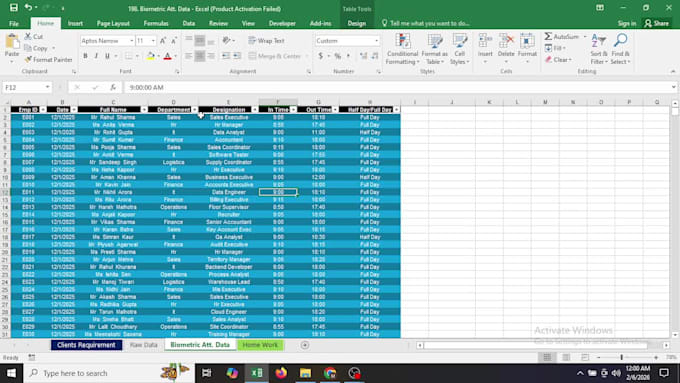
Task: Switch to the Formulas ribbon tab
Action: coord(156,23)
